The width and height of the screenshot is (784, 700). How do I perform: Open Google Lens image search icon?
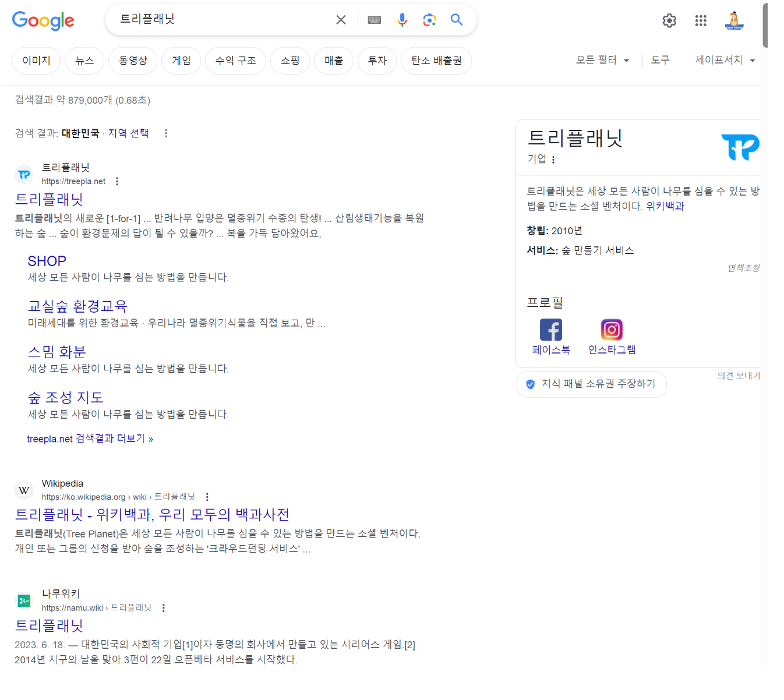pos(430,20)
